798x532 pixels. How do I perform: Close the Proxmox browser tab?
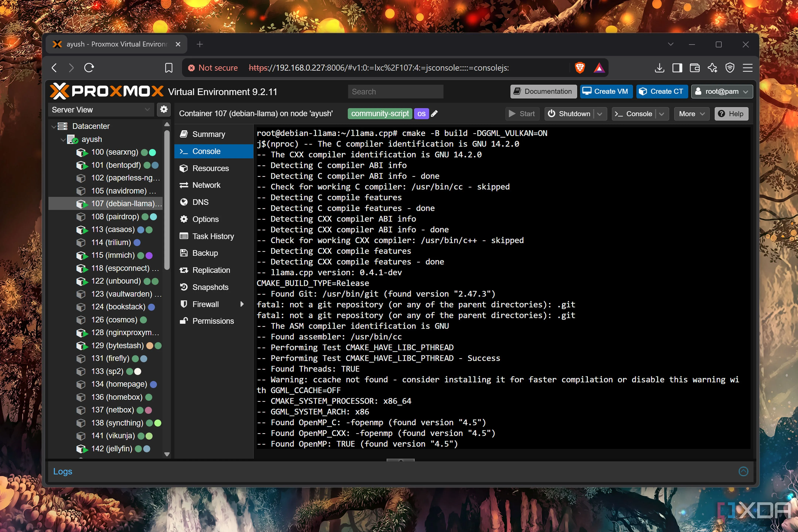click(178, 44)
